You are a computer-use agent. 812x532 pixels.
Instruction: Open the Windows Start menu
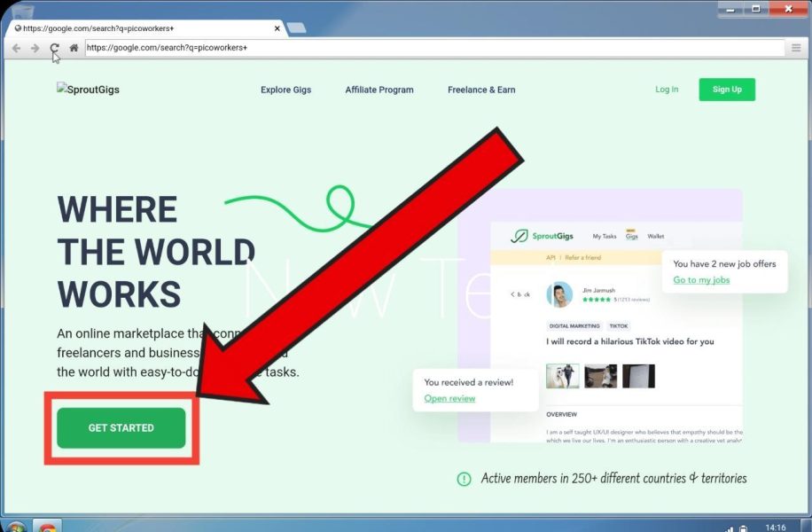click(15, 527)
